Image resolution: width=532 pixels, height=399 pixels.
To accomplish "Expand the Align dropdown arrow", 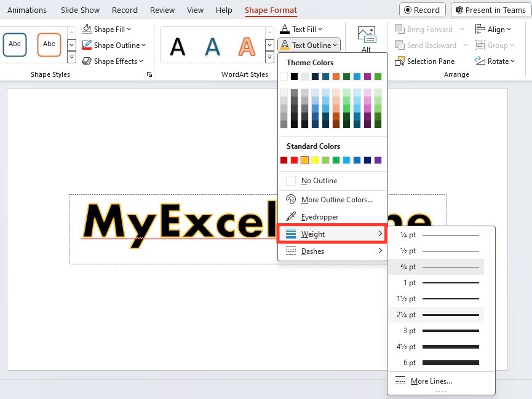I will (x=509, y=30).
